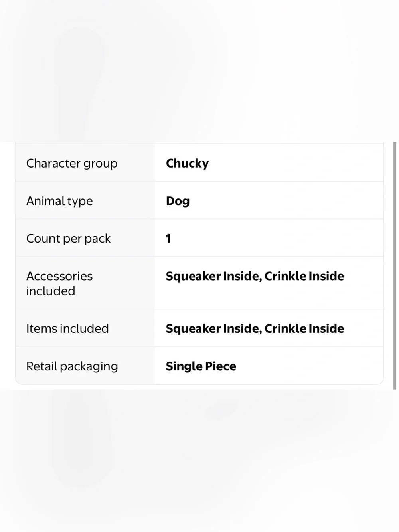Click the Items included table row
The image size is (399, 532).
[x=199, y=328]
